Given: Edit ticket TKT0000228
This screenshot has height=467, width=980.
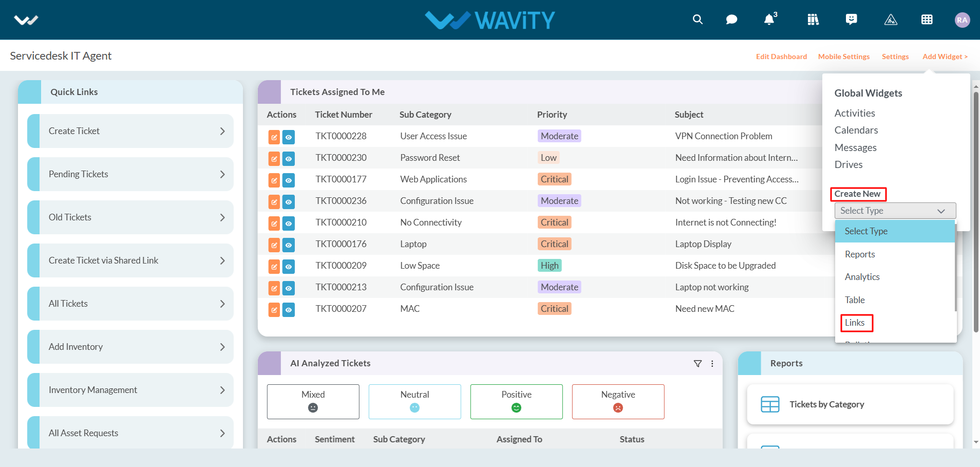Looking at the screenshot, I should (x=274, y=137).
